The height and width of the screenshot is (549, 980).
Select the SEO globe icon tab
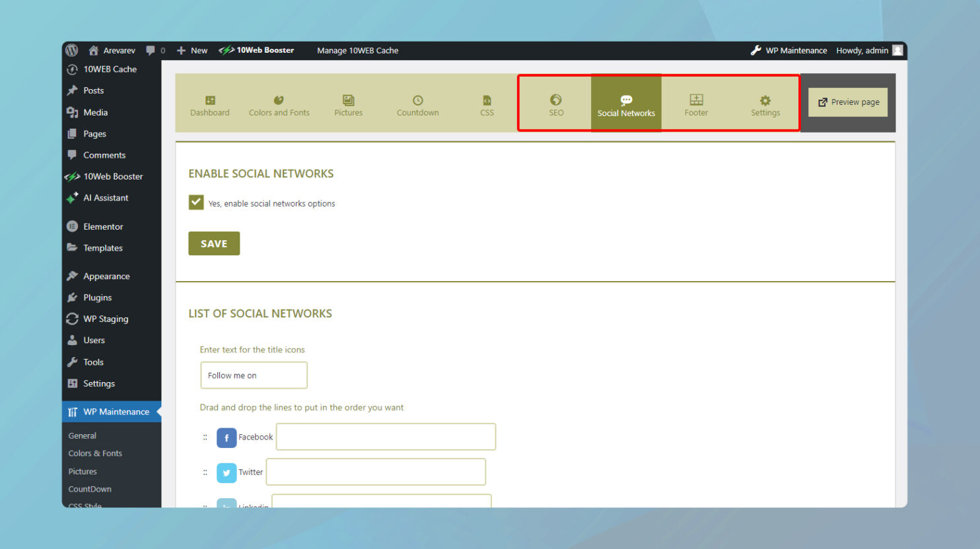tap(556, 101)
